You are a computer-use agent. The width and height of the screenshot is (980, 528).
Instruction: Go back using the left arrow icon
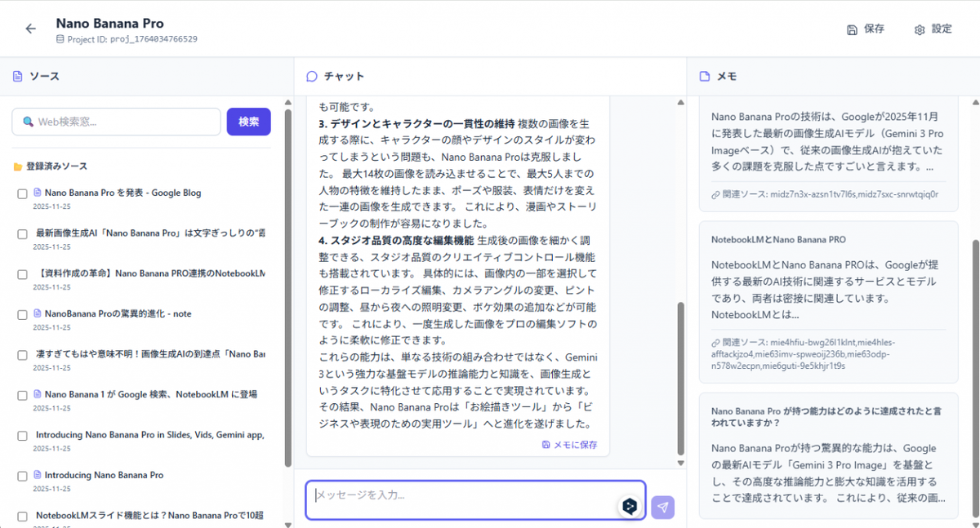[x=31, y=29]
